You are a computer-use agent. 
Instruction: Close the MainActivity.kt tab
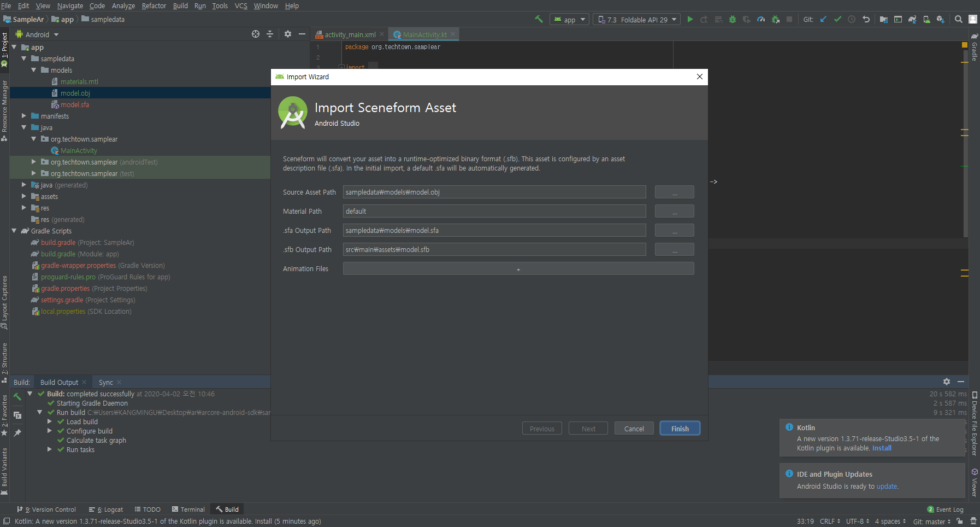pyautogui.click(x=453, y=34)
